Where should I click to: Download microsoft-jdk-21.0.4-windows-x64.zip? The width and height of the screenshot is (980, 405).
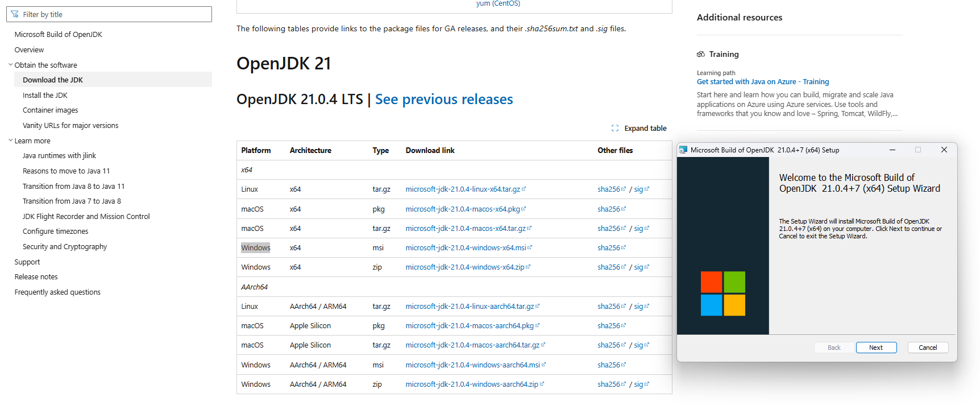coord(468,267)
